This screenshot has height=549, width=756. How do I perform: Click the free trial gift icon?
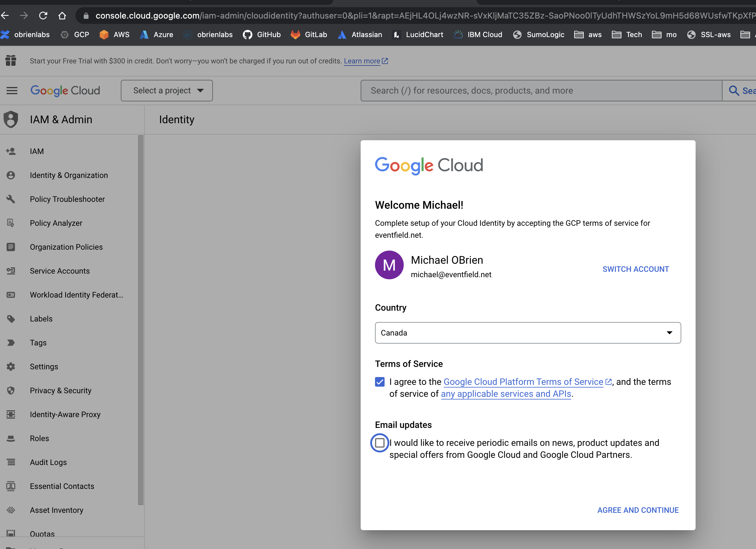[x=11, y=61]
